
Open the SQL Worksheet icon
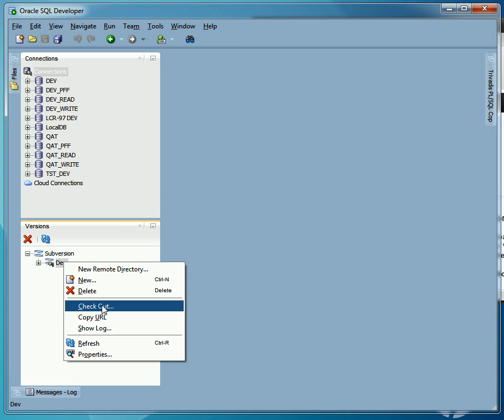pyautogui.click(x=161, y=39)
